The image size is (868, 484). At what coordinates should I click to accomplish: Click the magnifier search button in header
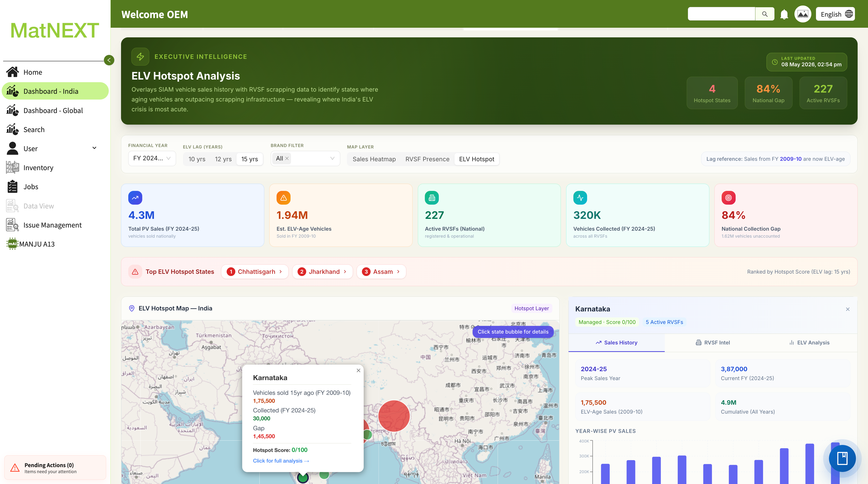[x=765, y=14]
